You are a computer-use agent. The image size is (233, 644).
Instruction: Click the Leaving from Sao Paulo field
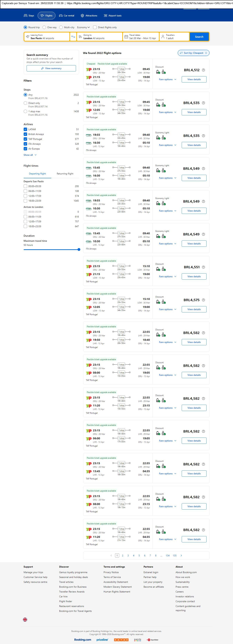click(x=47, y=37)
